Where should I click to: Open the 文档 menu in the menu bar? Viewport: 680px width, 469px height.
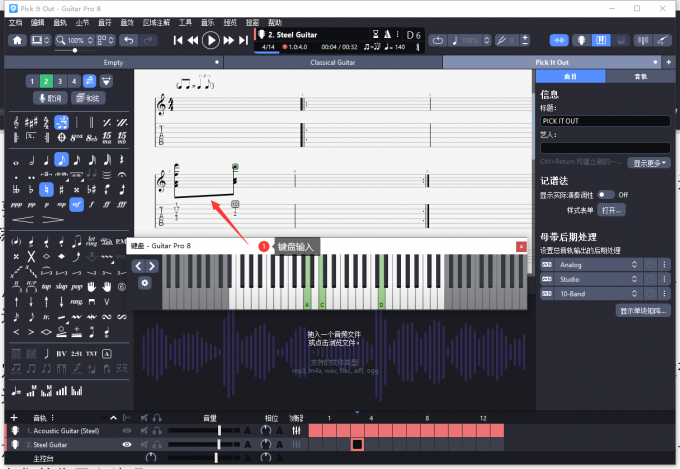(15, 21)
